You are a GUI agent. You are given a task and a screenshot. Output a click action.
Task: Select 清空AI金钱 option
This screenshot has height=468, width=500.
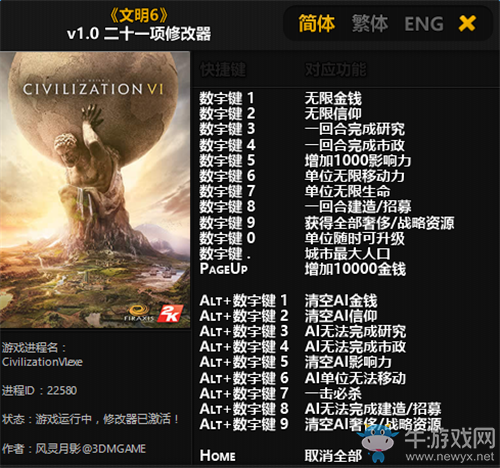click(341, 301)
